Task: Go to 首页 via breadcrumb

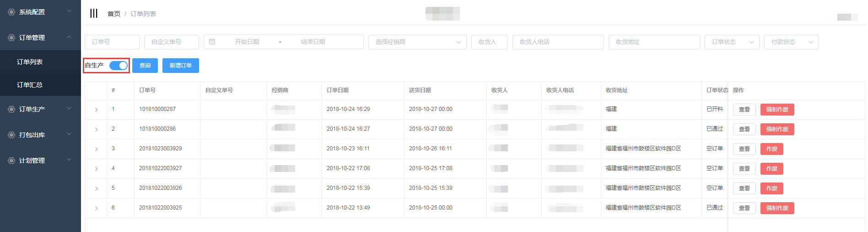Action: coord(113,14)
